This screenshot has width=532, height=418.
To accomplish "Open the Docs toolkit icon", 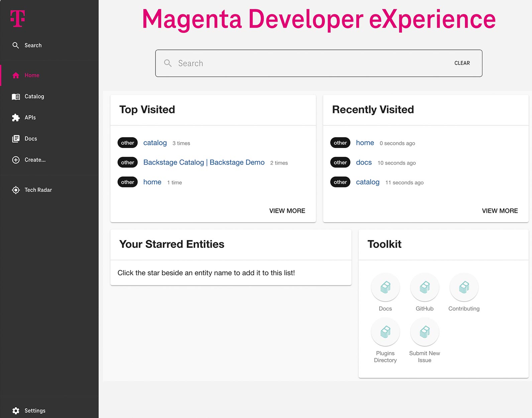I will pos(385,287).
